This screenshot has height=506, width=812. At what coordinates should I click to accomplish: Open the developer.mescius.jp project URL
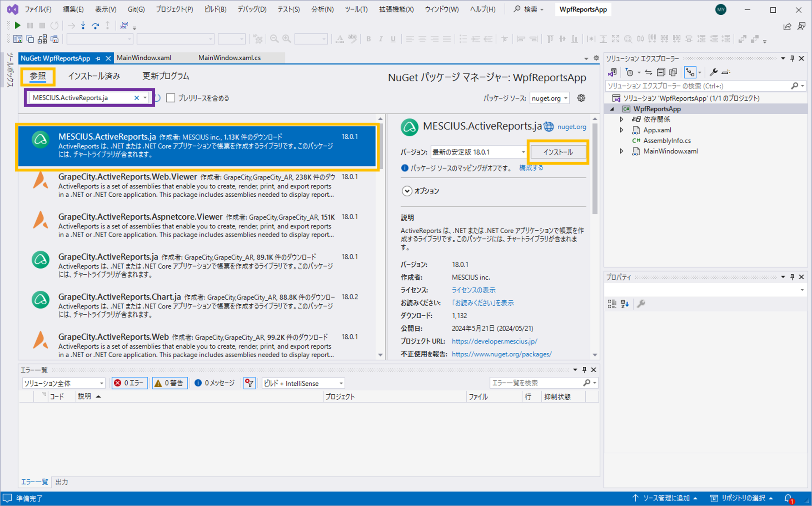coord(494,341)
